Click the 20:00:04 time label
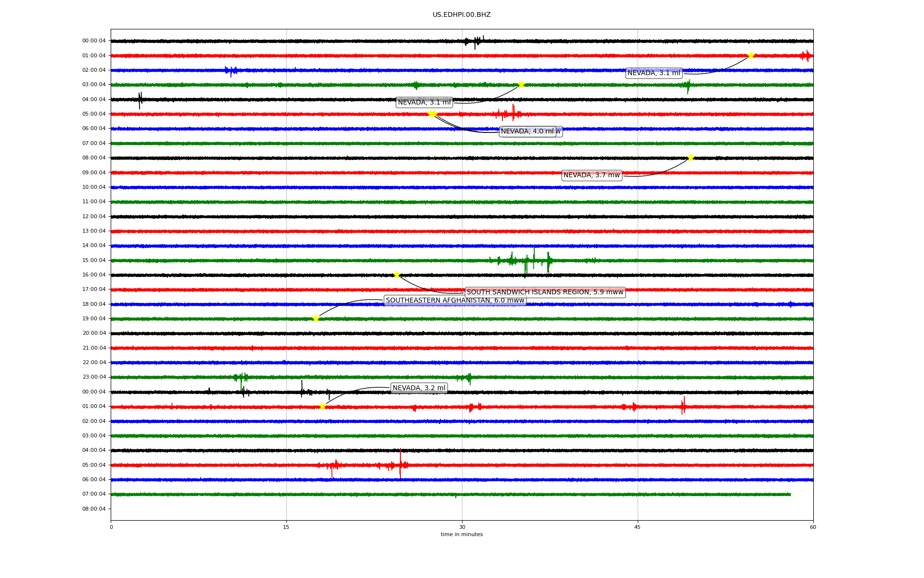 click(x=94, y=333)
